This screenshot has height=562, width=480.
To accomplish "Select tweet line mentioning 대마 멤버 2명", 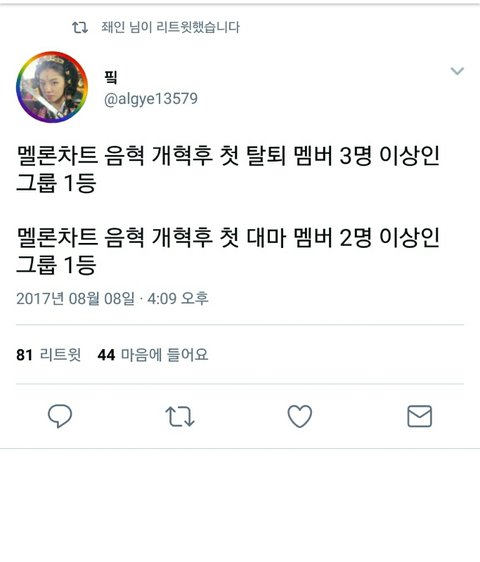I will tap(228, 251).
